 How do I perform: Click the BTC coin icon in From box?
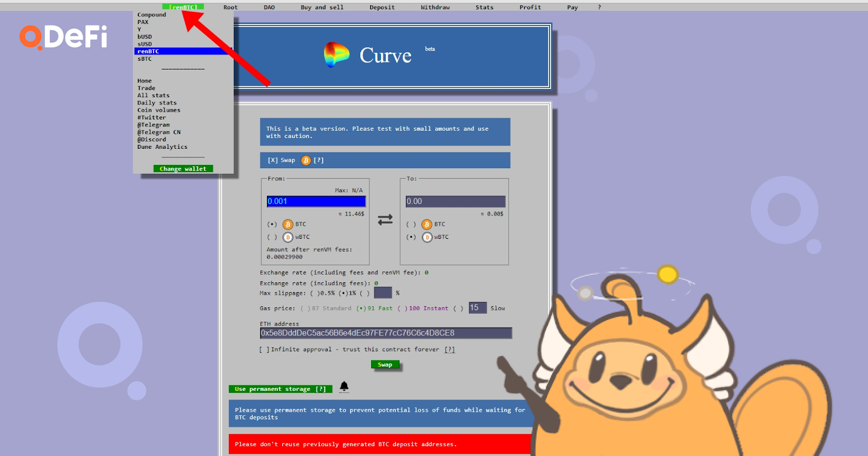click(x=288, y=224)
